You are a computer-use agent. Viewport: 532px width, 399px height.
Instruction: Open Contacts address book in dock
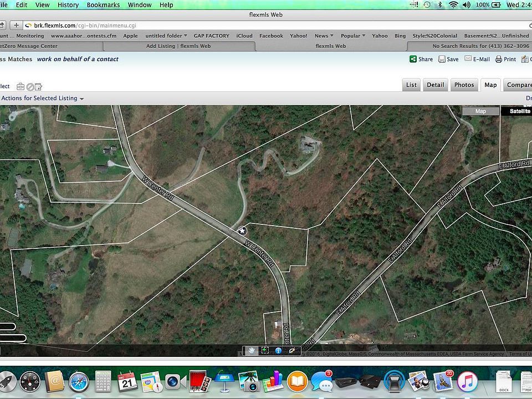point(54,382)
